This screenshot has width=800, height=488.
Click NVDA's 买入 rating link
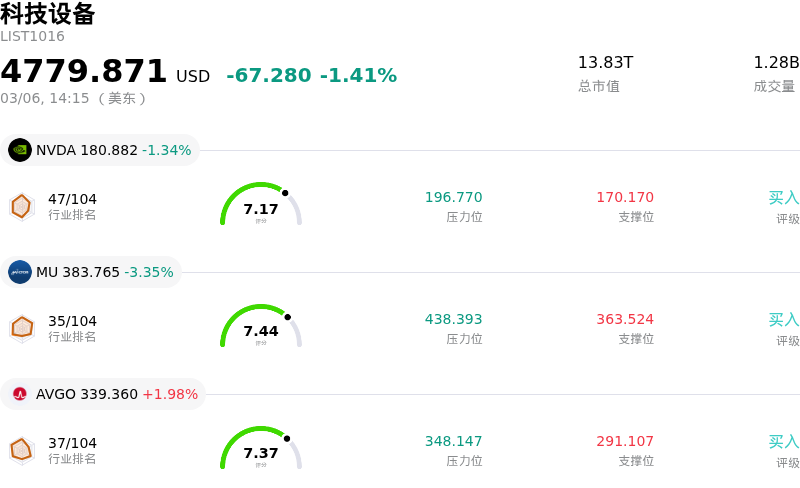click(783, 198)
